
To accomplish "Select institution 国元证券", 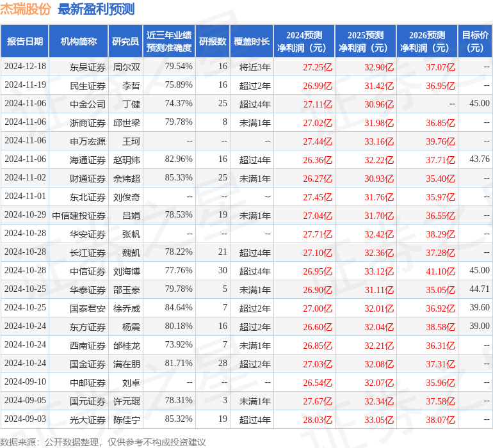I will [88, 401].
